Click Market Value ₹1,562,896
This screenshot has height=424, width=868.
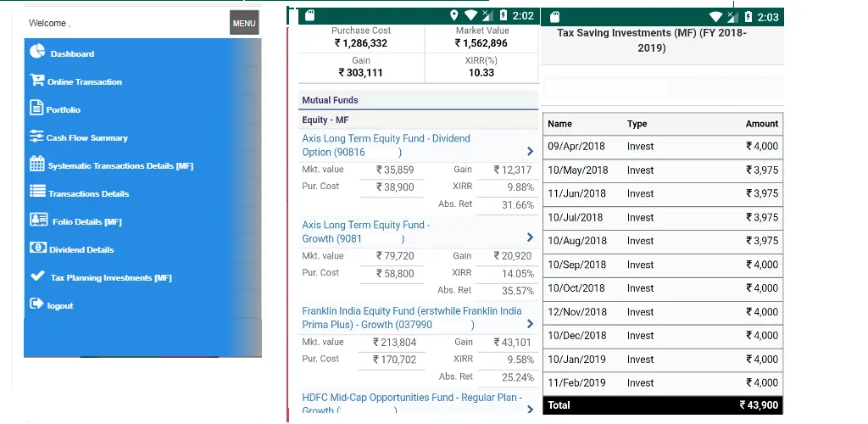click(x=481, y=43)
